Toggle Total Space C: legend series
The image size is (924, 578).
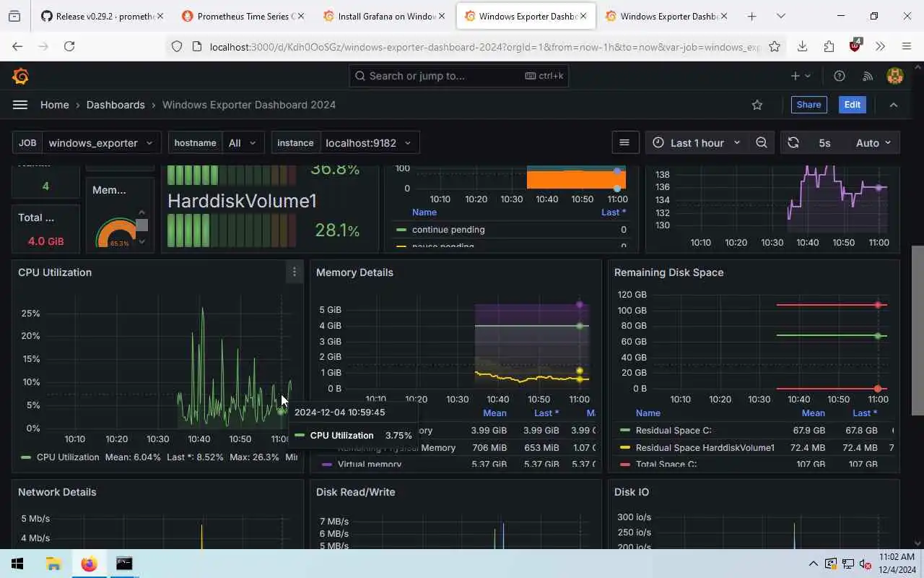(x=666, y=465)
